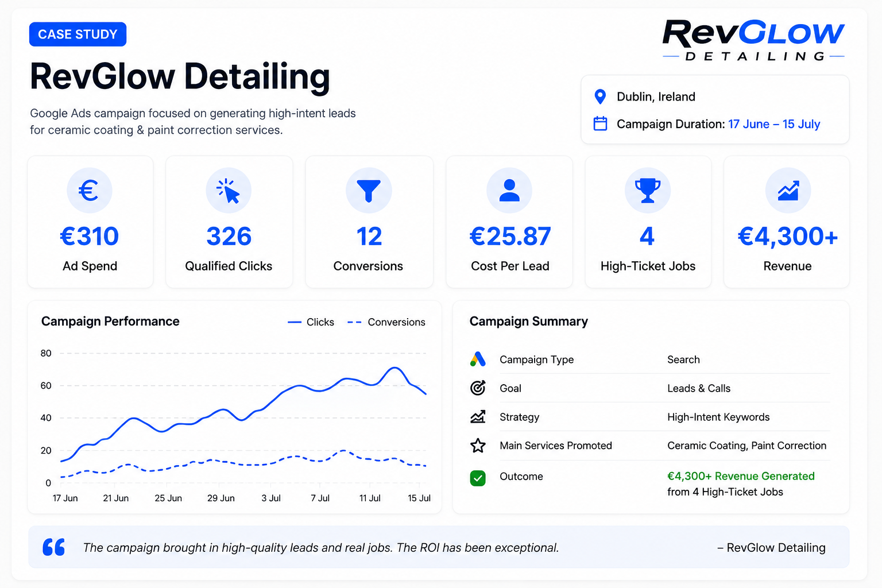
Task: Click the "15 Jul" label on the chart axis
Action: (x=419, y=498)
